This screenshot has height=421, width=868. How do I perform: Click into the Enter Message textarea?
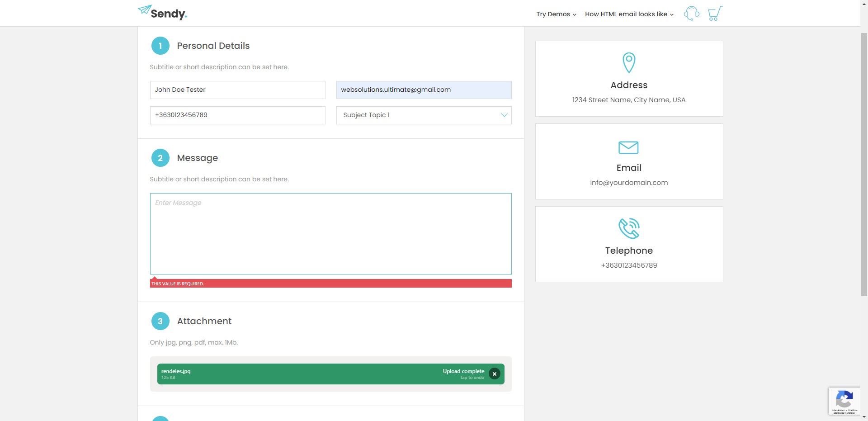click(x=331, y=234)
